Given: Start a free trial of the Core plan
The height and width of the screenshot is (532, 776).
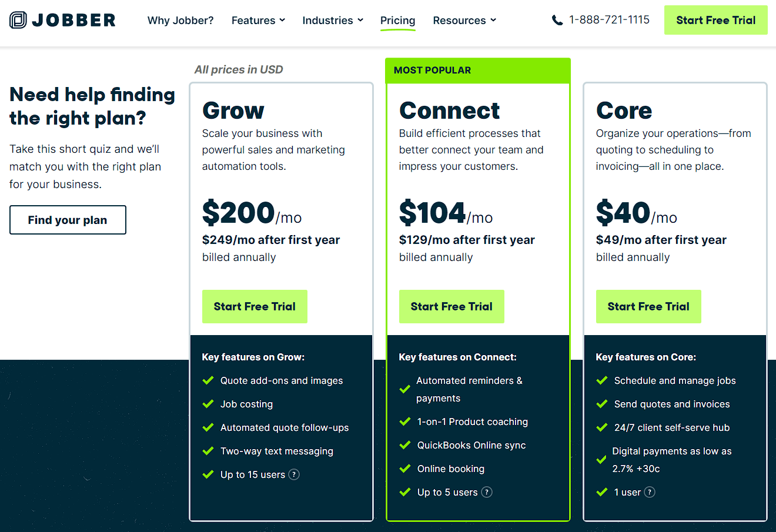Looking at the screenshot, I should [x=648, y=306].
